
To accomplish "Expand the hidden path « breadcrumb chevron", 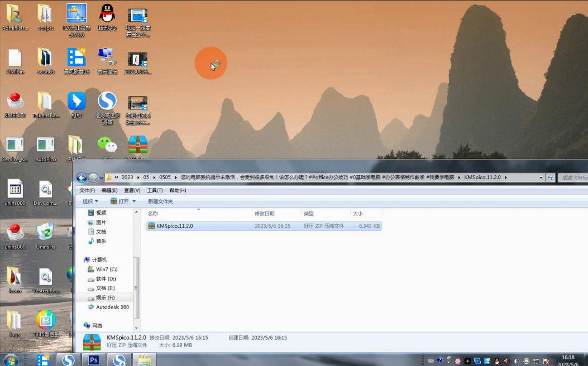I will (x=116, y=177).
